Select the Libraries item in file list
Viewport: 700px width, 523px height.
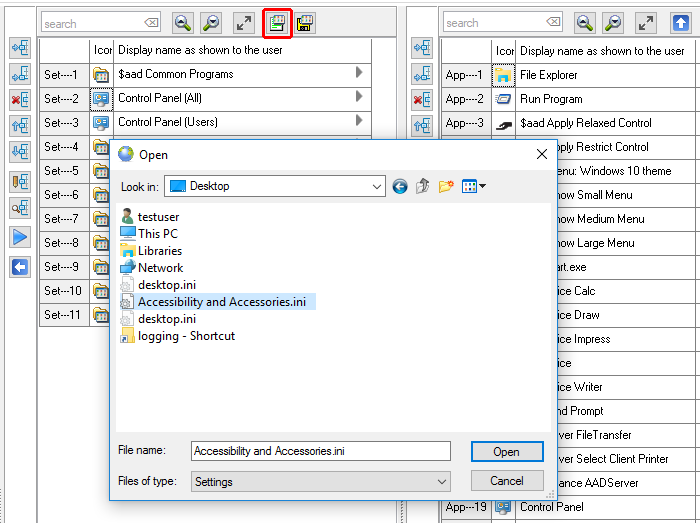(159, 251)
